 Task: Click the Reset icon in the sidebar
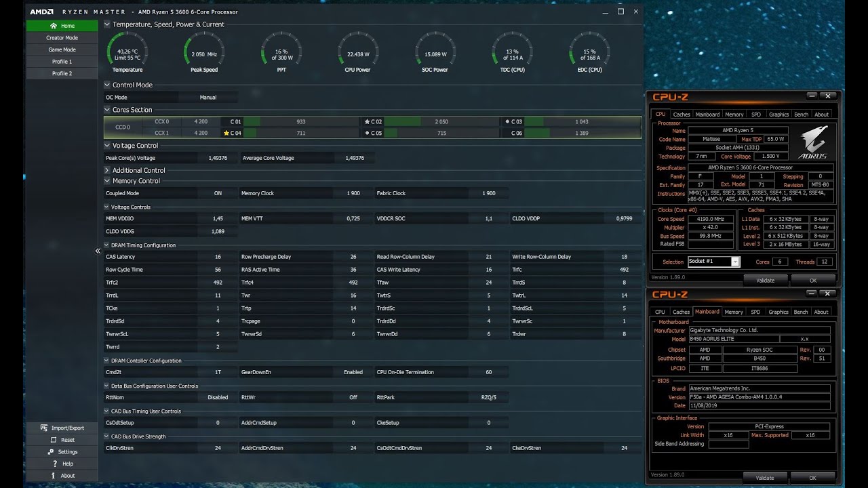click(54, 440)
